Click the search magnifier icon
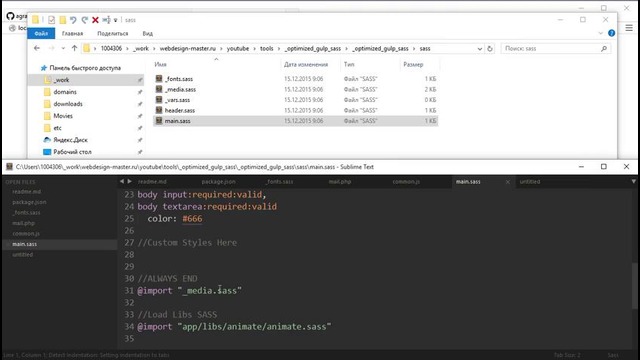Screen dimensions: 640x360 tap(604, 48)
